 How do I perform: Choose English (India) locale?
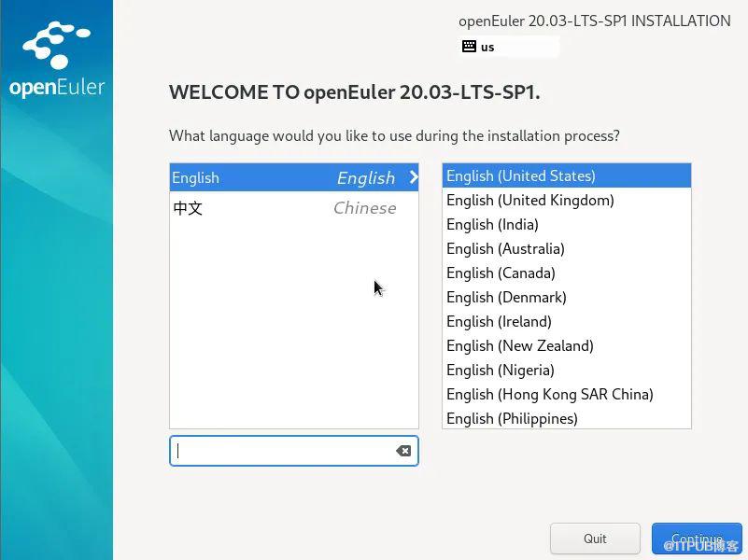tap(567, 225)
